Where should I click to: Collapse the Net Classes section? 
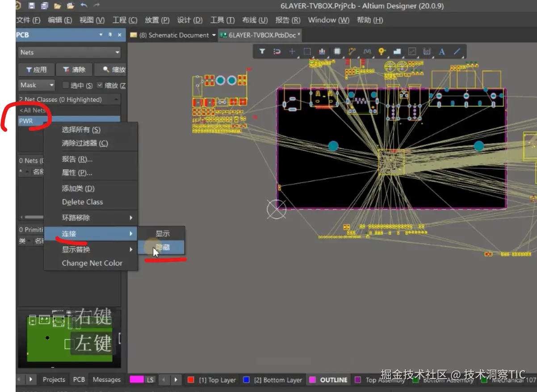coord(116,99)
